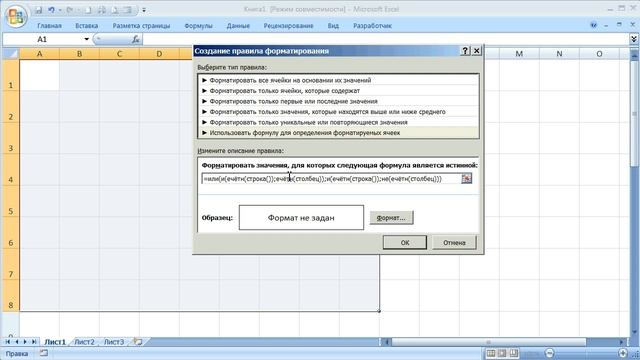Select column N header
Image resolution: width=640 pixels, height=360 pixels.
pos(559,53)
